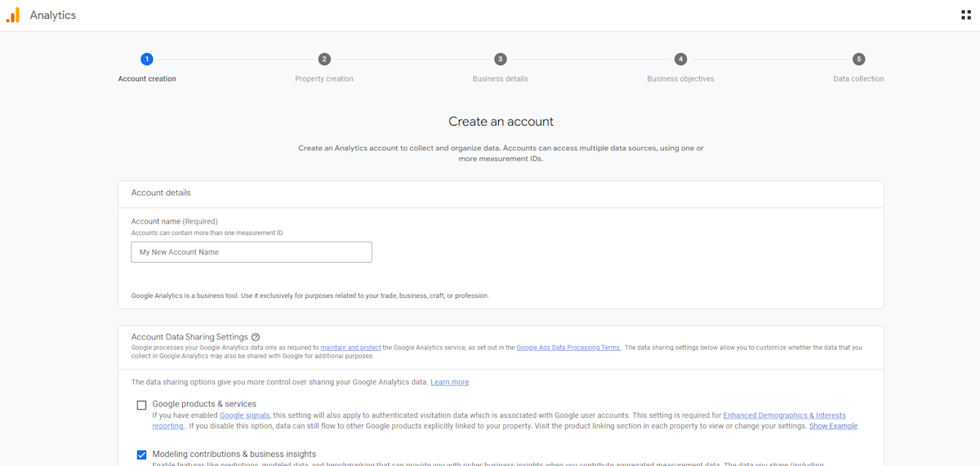Screen dimensions: 980x466
Task: Click Modeling contributions & business insights label
Action: pos(234,454)
